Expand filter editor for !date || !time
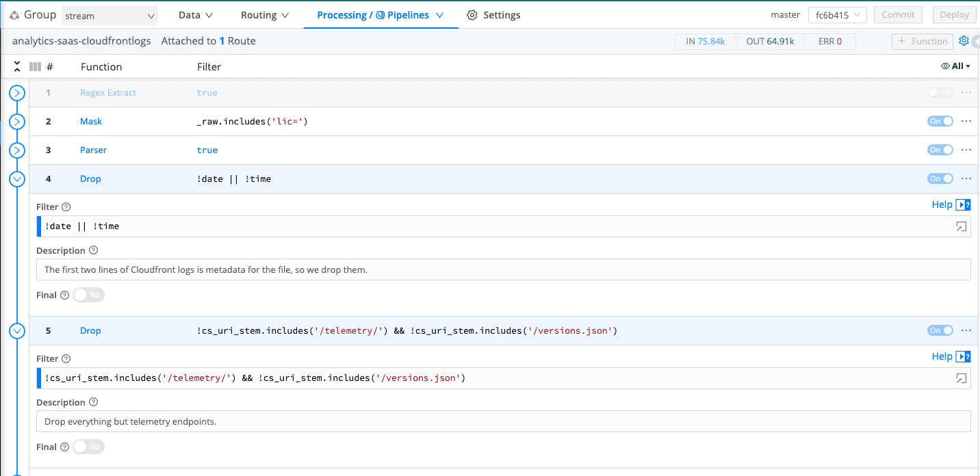980x476 pixels. coord(962,226)
